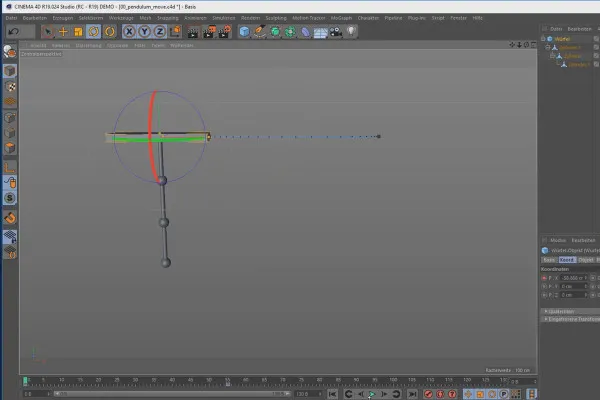Add a Light object
This screenshot has width=600, height=400.
tap(351, 32)
